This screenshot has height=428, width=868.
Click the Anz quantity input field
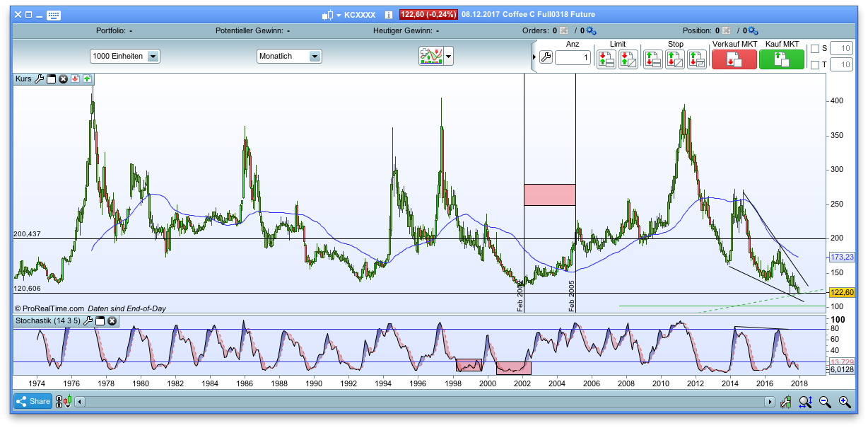(x=573, y=58)
